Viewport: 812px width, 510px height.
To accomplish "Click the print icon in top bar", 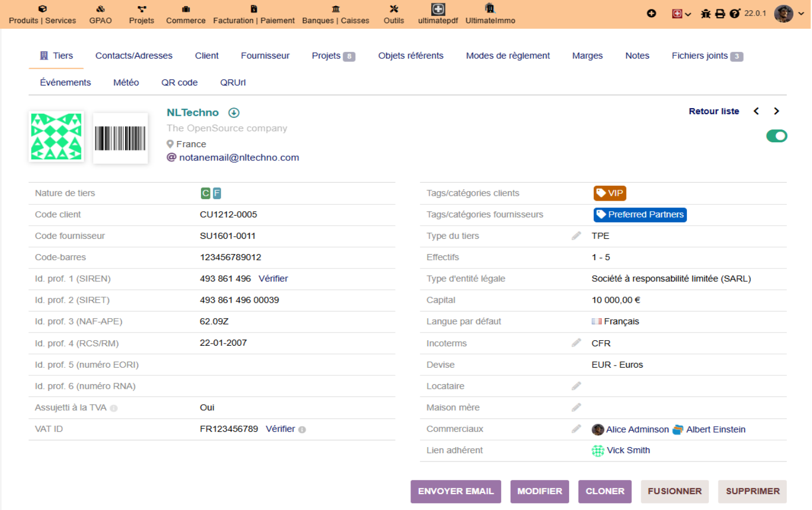I will pyautogui.click(x=720, y=14).
